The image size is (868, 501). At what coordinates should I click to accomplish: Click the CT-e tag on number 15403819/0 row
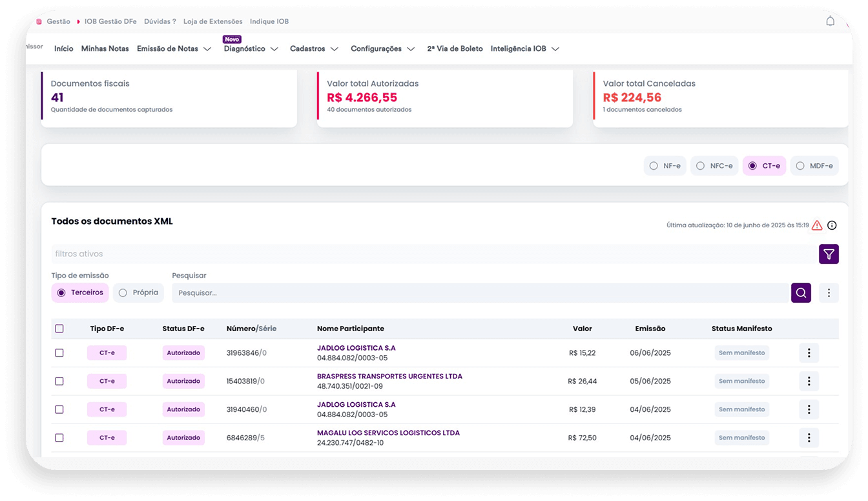click(x=107, y=382)
